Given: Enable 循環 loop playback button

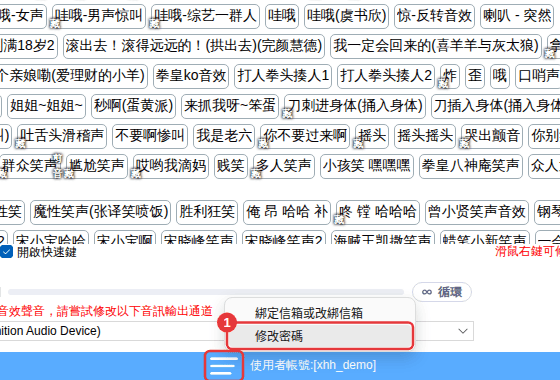Looking at the screenshot, I should click(442, 292).
